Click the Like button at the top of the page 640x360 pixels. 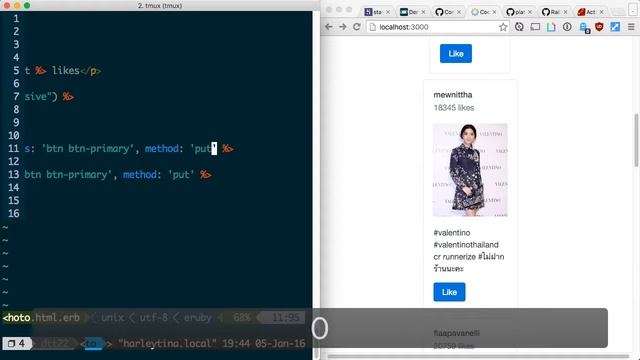456,53
